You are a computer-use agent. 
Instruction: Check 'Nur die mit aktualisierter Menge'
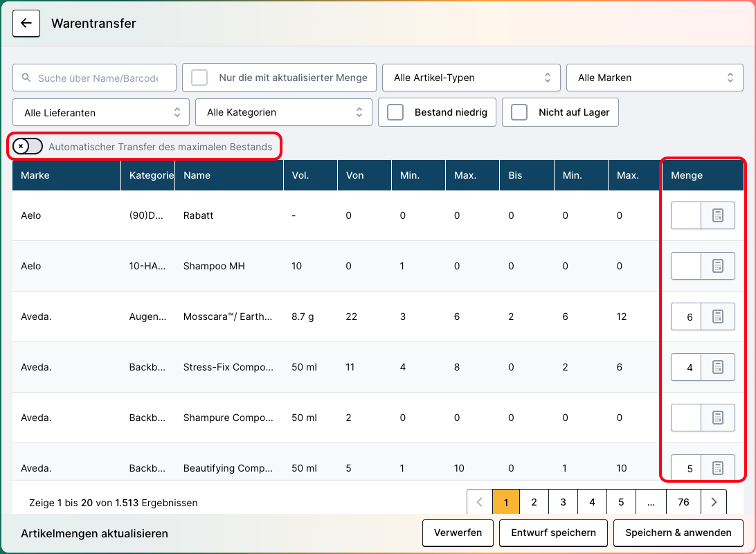pos(199,78)
